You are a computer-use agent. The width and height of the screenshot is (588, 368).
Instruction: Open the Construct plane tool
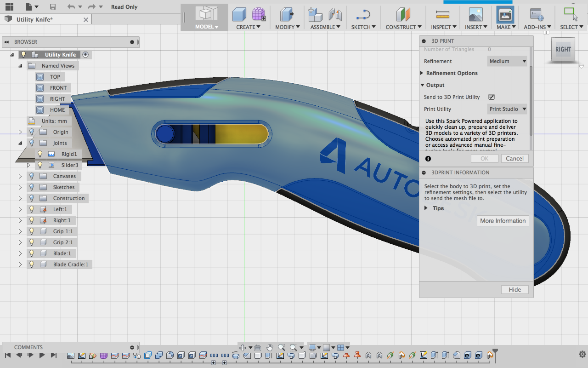tap(403, 15)
